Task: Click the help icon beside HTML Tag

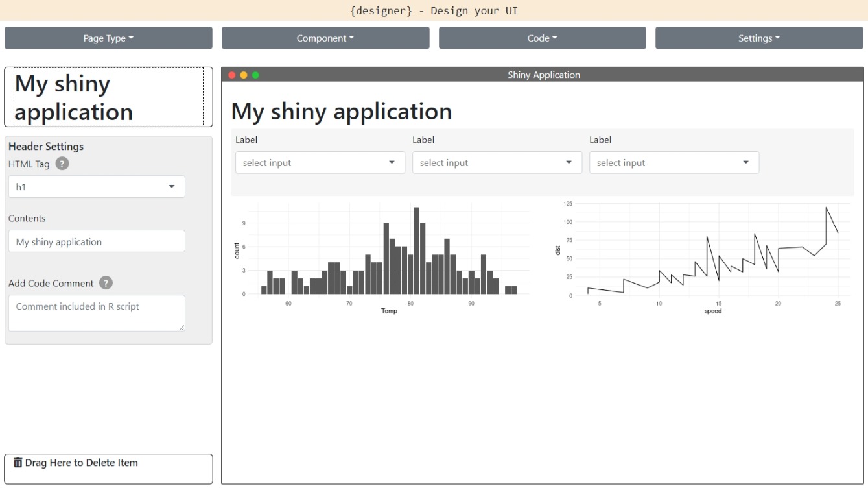Action: coord(62,164)
